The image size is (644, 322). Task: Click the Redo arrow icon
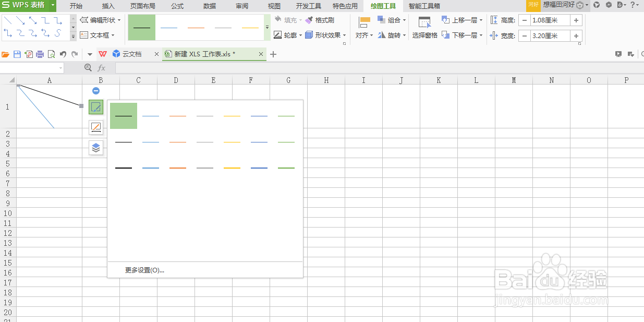pos(75,54)
